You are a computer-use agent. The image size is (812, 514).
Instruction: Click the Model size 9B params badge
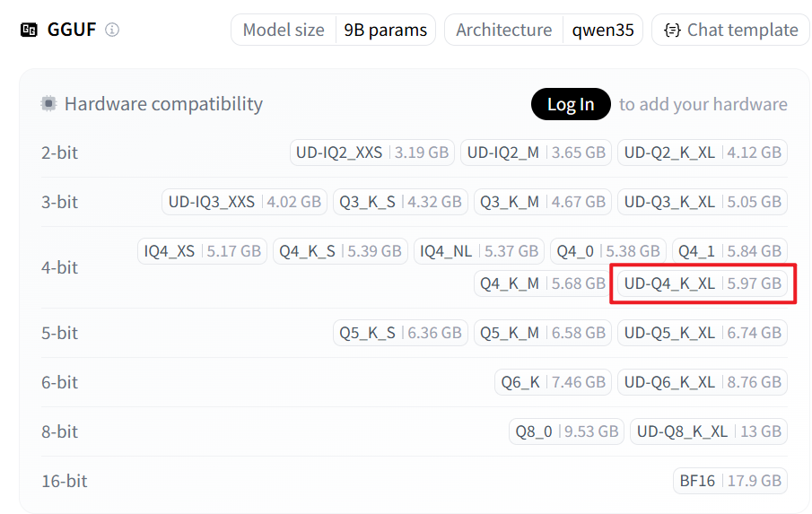pos(334,30)
